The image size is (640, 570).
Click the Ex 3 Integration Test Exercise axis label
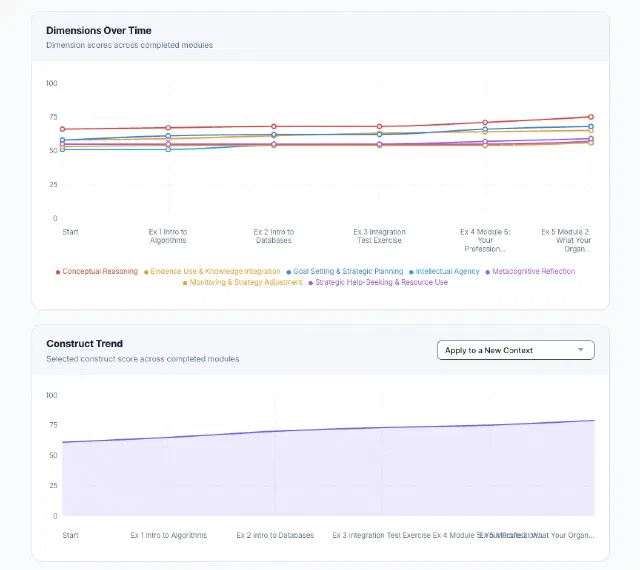[x=379, y=236]
